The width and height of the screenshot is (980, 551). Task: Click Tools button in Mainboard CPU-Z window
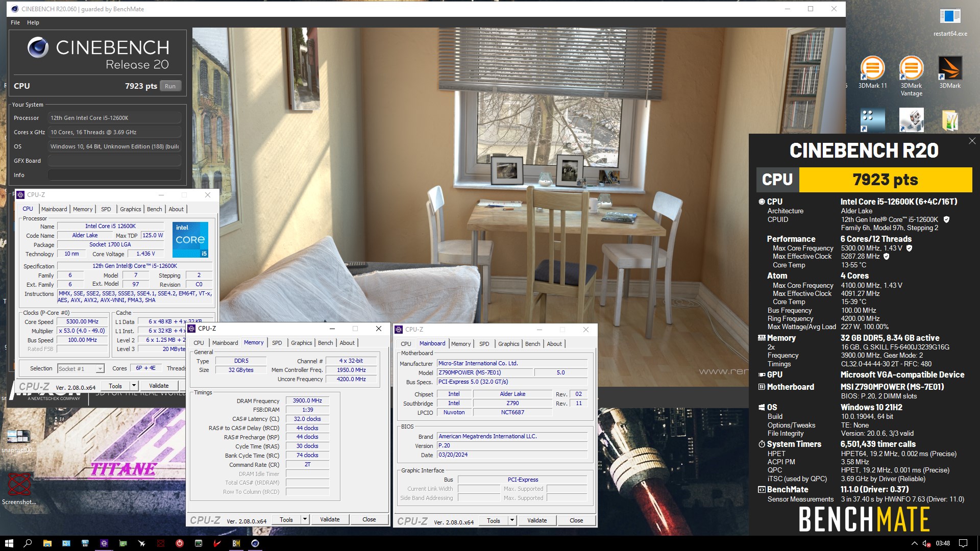494,520
